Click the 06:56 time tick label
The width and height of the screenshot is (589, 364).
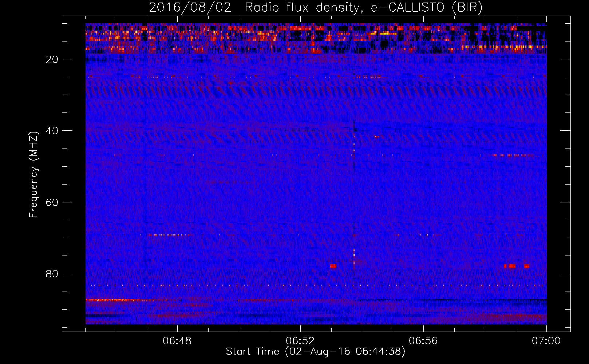423,341
